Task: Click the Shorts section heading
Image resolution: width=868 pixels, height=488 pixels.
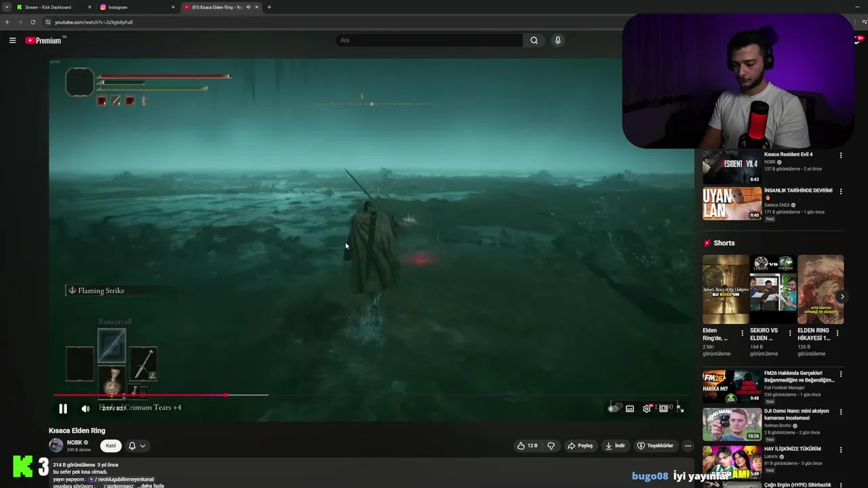Action: coord(724,243)
